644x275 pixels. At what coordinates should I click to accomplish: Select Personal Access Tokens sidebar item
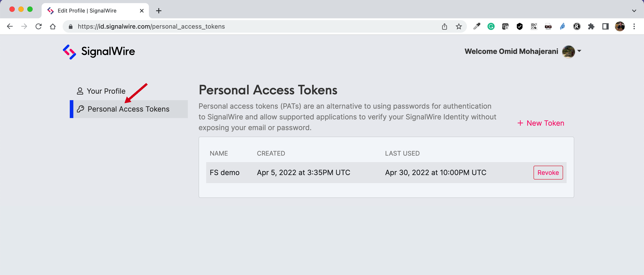[129, 109]
